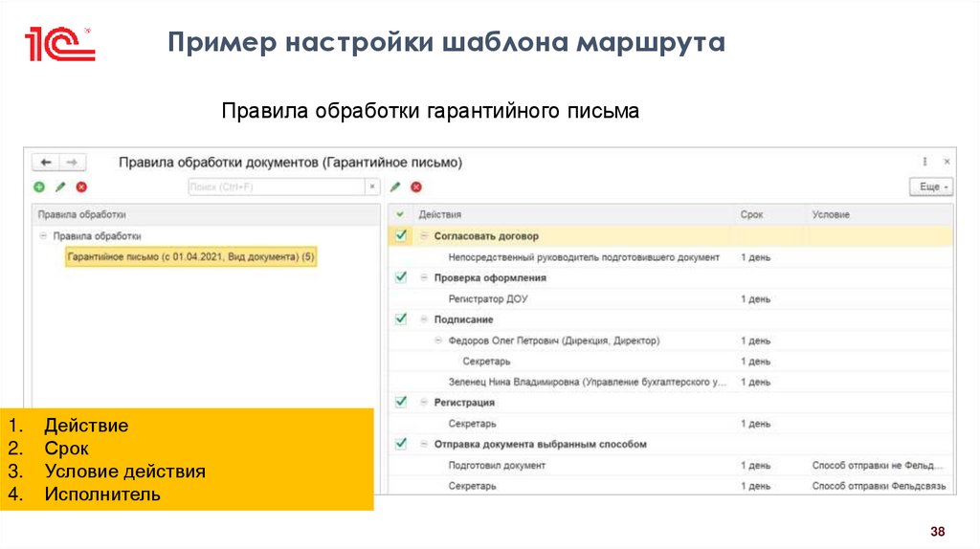Image resolution: width=980 pixels, height=549 pixels.
Task: Select Федоров Олег Петрович performer row
Action: click(x=671, y=340)
